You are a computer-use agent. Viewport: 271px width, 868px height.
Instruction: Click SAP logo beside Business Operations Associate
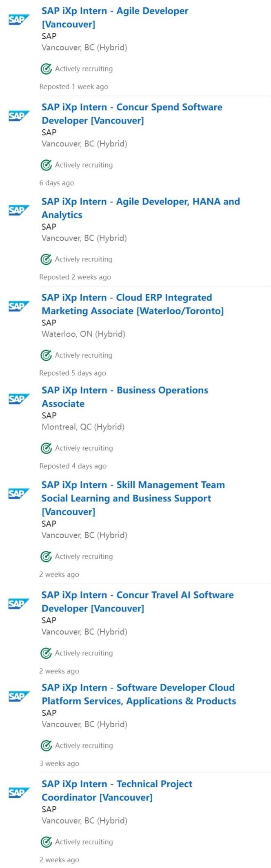click(19, 399)
